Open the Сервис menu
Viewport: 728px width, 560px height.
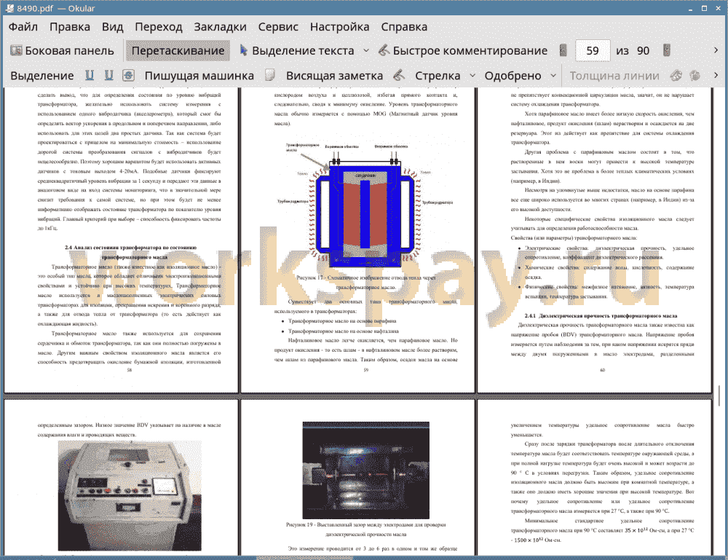(x=278, y=27)
